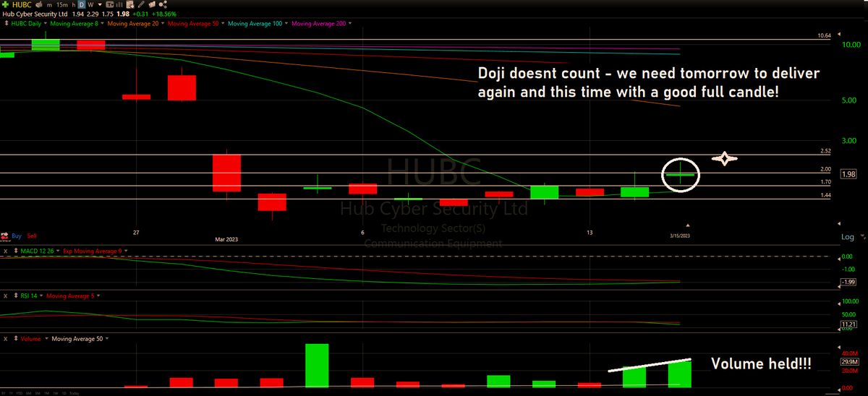Click the icon right after HUBC ticker

point(38,4)
